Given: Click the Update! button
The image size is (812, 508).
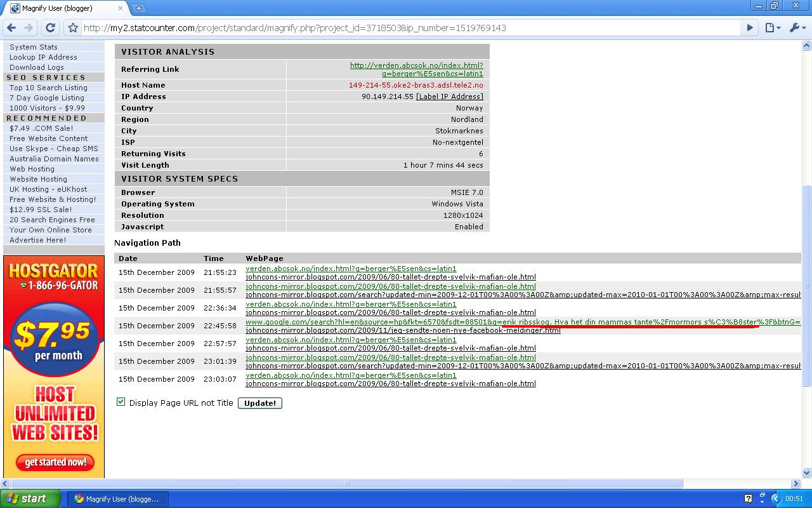Looking at the screenshot, I should (x=260, y=403).
